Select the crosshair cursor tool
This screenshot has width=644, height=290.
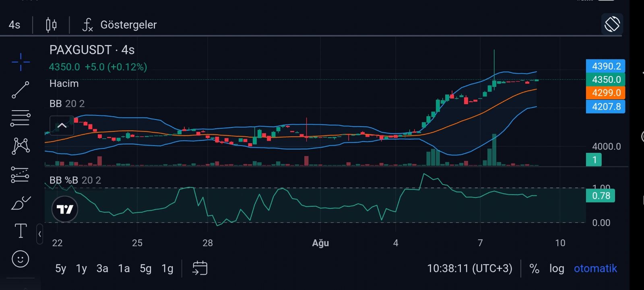[x=21, y=62]
